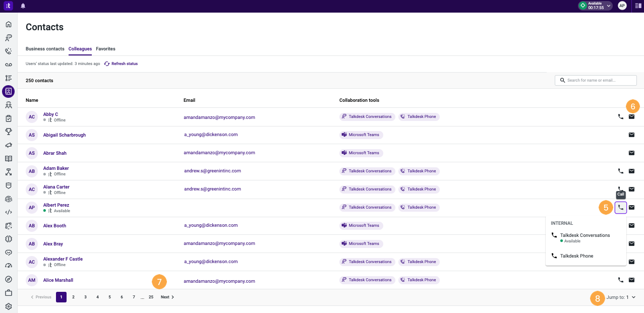
Task: Open Alice Marshall's contact profile
Action: [58, 280]
